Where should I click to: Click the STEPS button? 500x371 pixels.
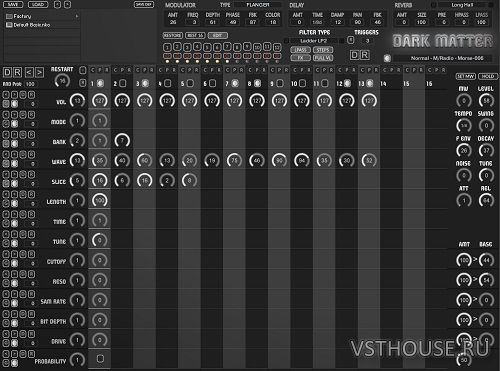(x=323, y=50)
